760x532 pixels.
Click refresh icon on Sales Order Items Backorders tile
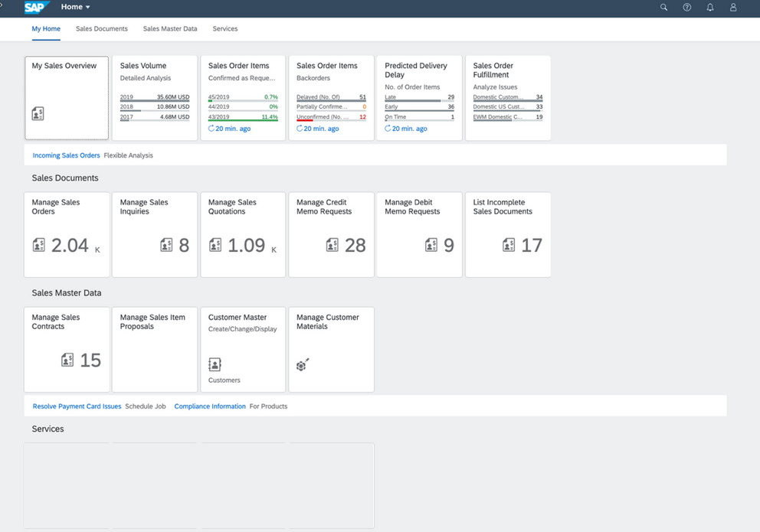click(x=300, y=129)
